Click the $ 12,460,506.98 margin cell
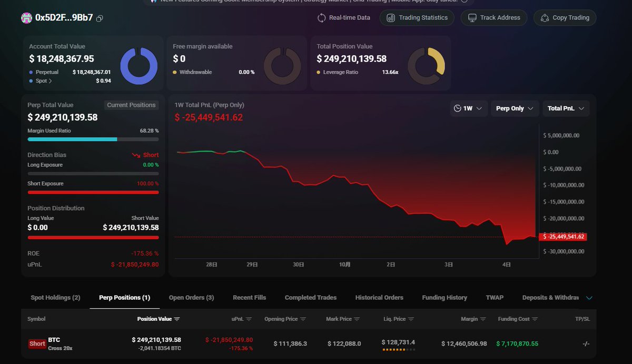This screenshot has height=364, width=632. (464, 343)
